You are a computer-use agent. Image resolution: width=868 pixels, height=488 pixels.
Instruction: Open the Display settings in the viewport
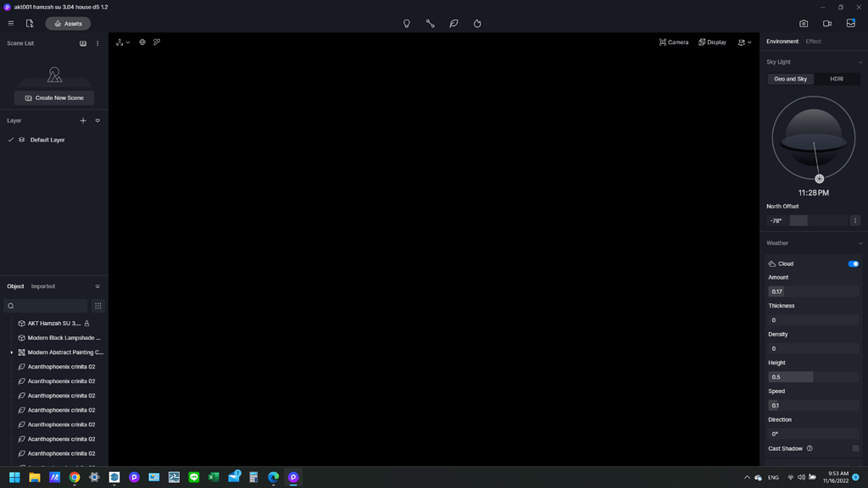click(x=711, y=42)
